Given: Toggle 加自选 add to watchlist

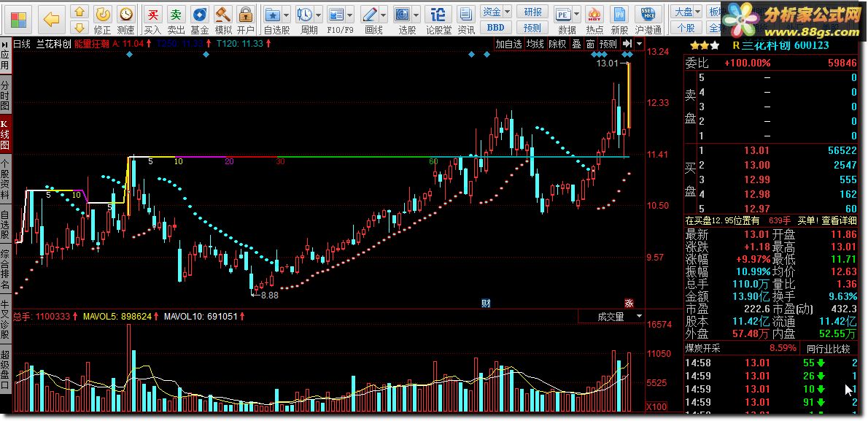Looking at the screenshot, I should point(508,45).
